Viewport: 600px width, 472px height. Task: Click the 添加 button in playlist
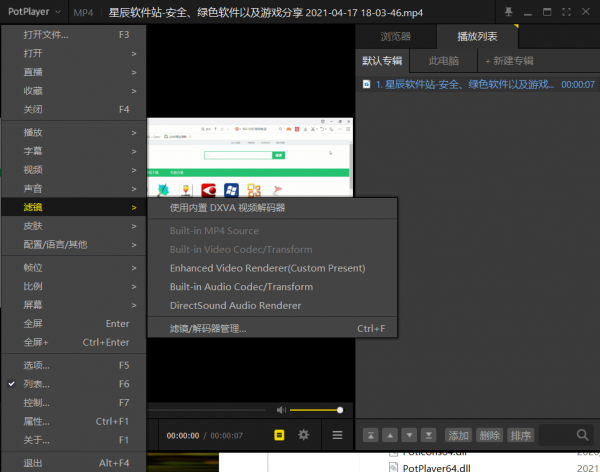458,435
